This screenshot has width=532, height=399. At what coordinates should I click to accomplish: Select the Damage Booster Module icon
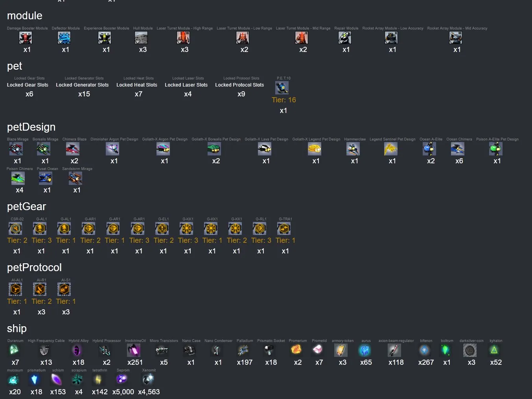[26, 38]
